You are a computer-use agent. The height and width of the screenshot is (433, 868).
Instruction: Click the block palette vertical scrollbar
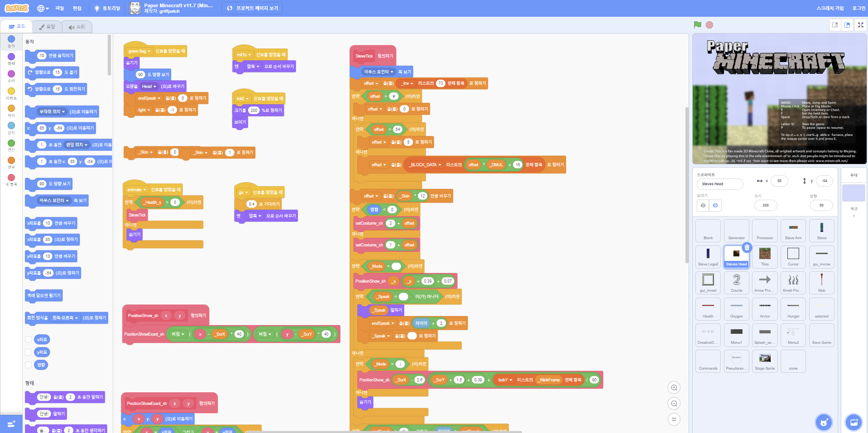coord(109,55)
